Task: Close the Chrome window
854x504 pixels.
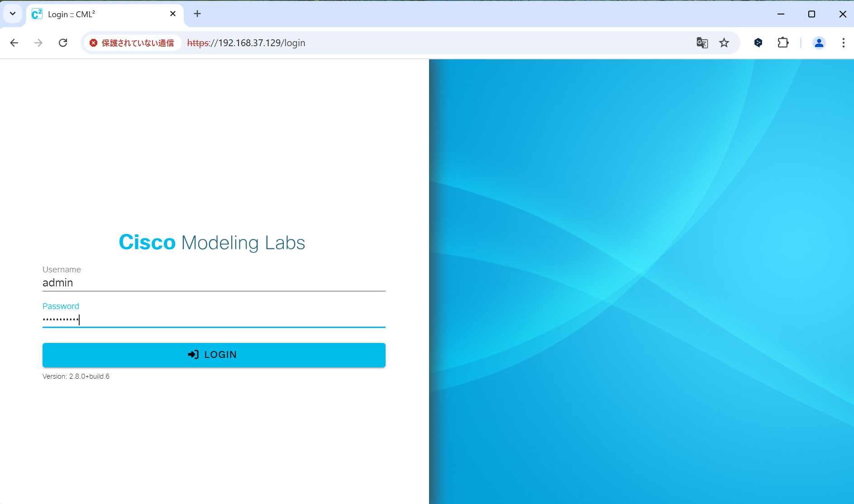Action: coord(842,14)
